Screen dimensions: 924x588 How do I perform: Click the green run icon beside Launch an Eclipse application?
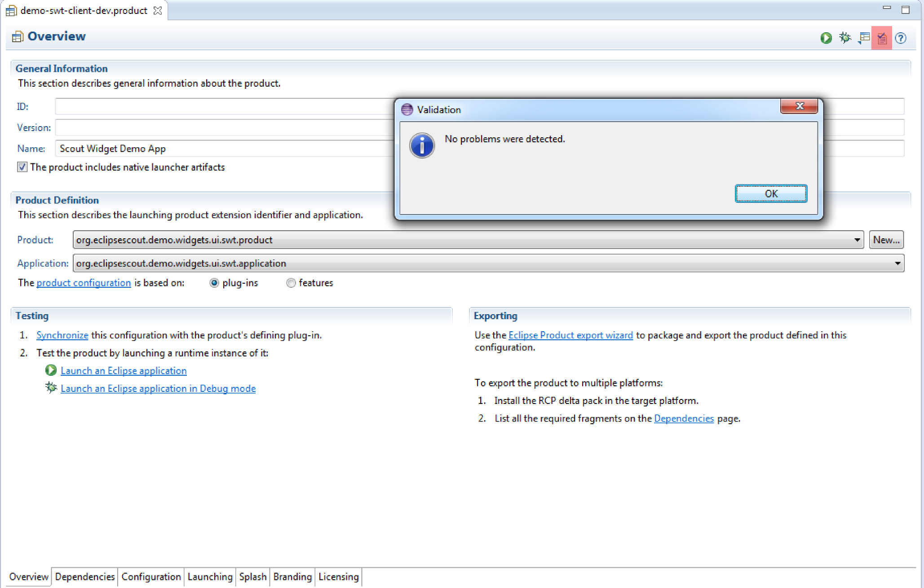point(51,370)
